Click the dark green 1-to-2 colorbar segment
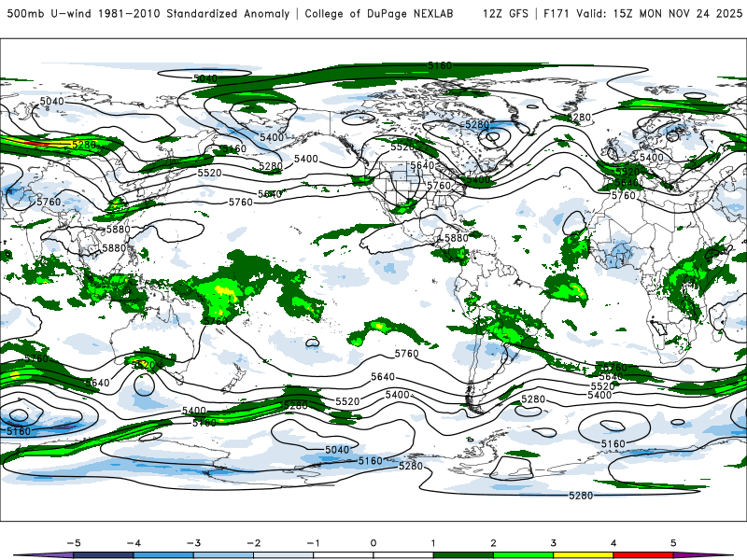This screenshot has width=747, height=560. [x=463, y=555]
